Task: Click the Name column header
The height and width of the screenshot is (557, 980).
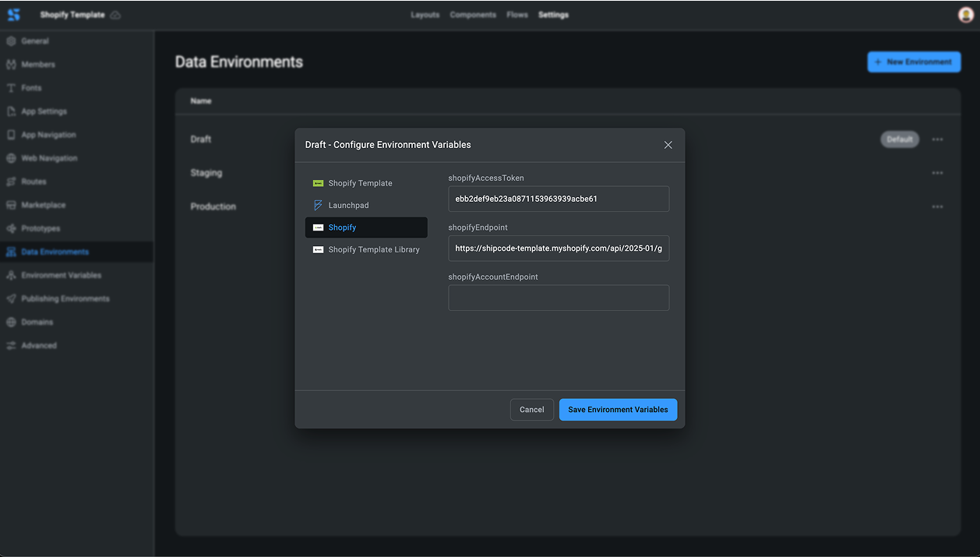Action: pyautogui.click(x=201, y=101)
